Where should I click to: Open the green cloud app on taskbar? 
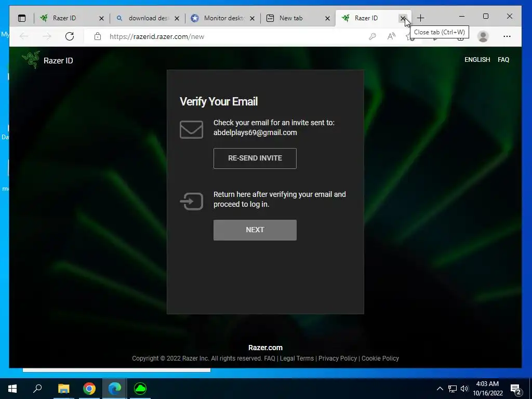(x=140, y=389)
